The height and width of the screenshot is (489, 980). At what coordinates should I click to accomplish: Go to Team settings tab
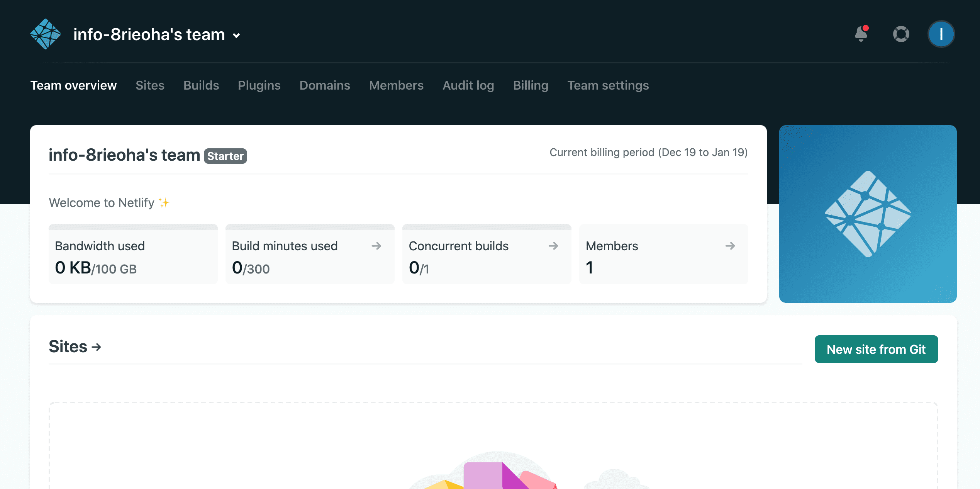(608, 85)
